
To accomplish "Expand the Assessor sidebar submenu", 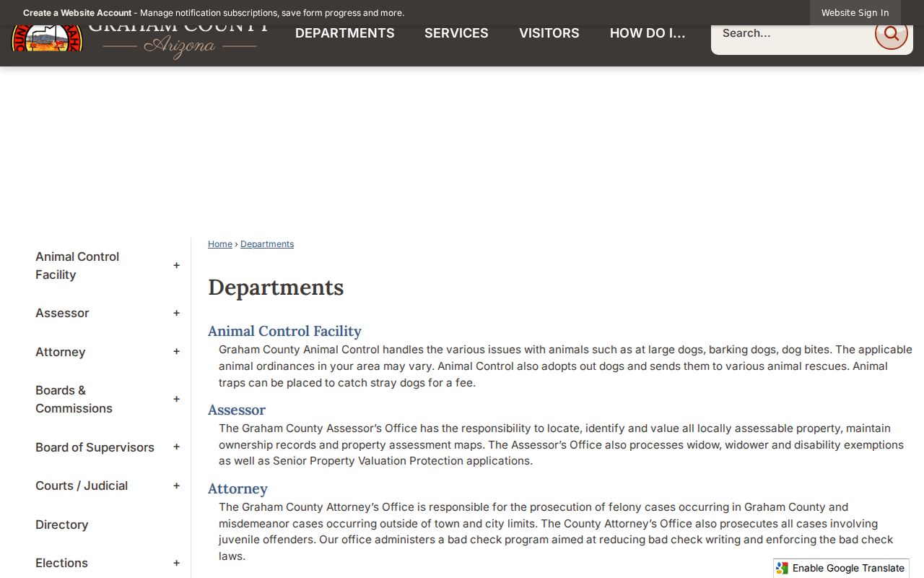I will tap(176, 313).
